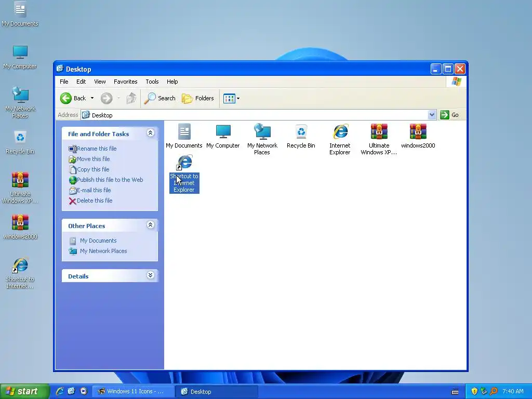
Task: Click the magnifier tray icon
Action: coord(494,392)
